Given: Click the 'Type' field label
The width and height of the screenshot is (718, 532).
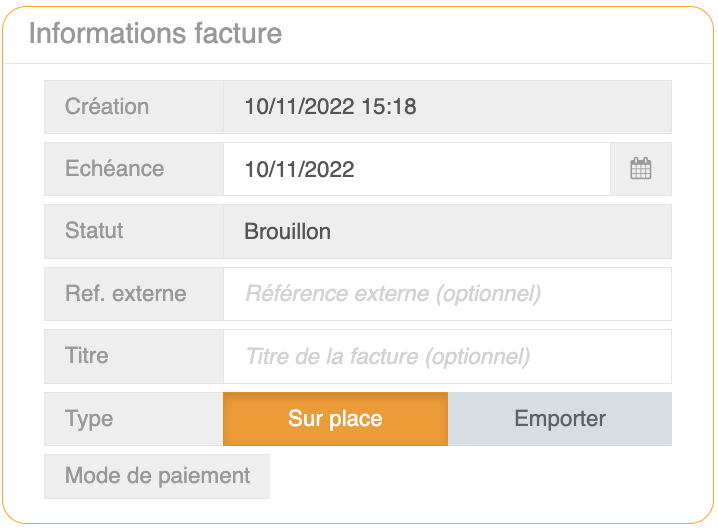Looking at the screenshot, I should tap(89, 418).
